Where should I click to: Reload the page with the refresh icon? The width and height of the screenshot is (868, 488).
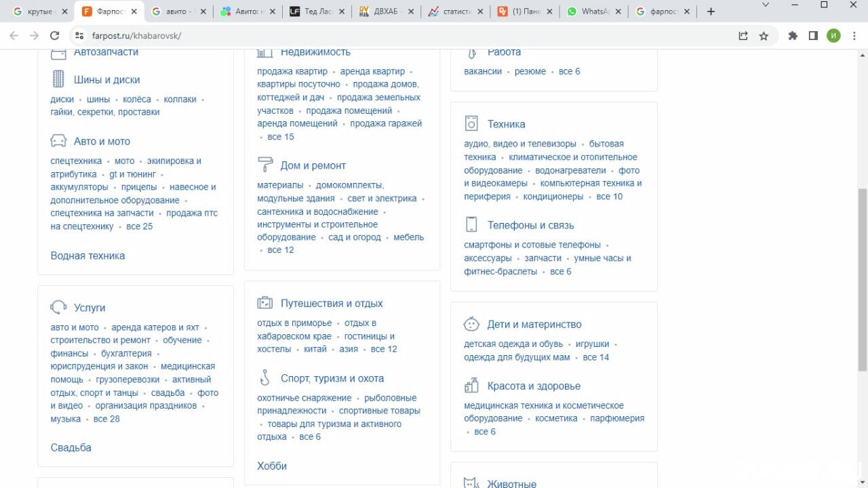point(55,36)
